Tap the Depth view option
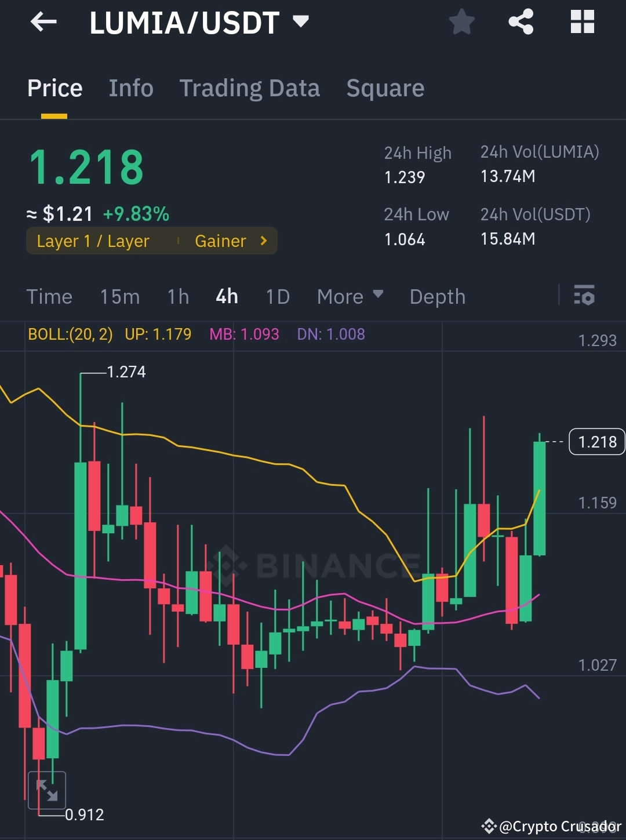This screenshot has height=840, width=626. tap(437, 296)
